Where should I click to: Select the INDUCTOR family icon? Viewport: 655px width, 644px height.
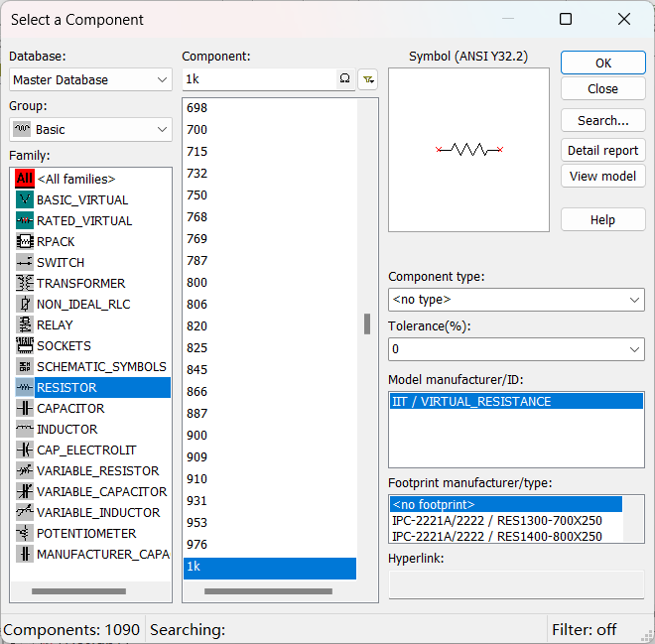pyautogui.click(x=25, y=429)
